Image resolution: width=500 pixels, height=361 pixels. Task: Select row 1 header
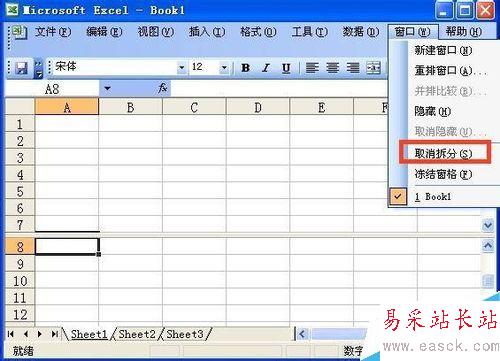20,124
